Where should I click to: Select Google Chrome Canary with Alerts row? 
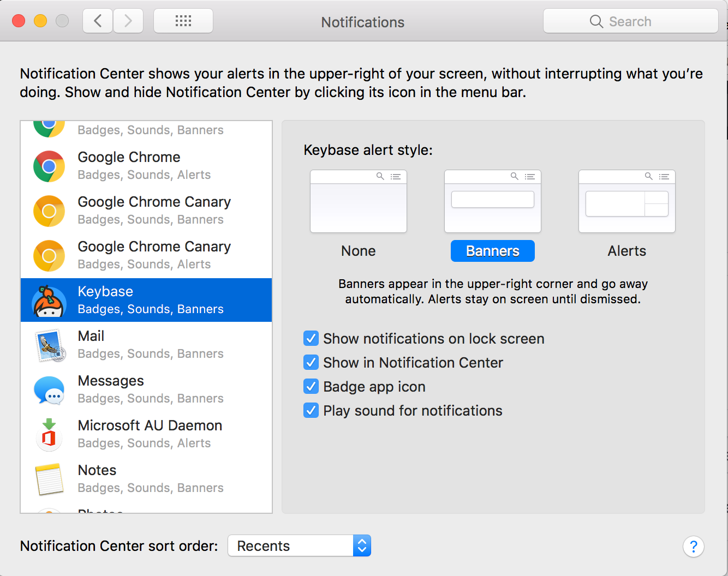tap(146, 256)
